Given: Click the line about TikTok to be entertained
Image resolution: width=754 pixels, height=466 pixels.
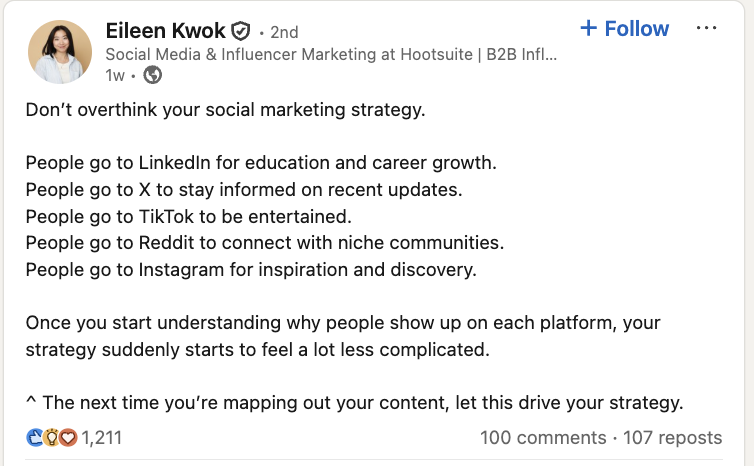Looking at the screenshot, I should [x=204, y=215].
